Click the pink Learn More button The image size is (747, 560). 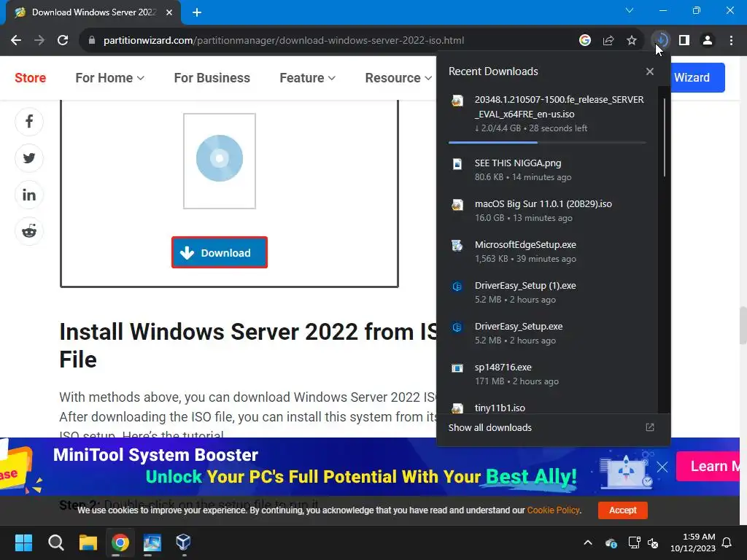[708, 466]
